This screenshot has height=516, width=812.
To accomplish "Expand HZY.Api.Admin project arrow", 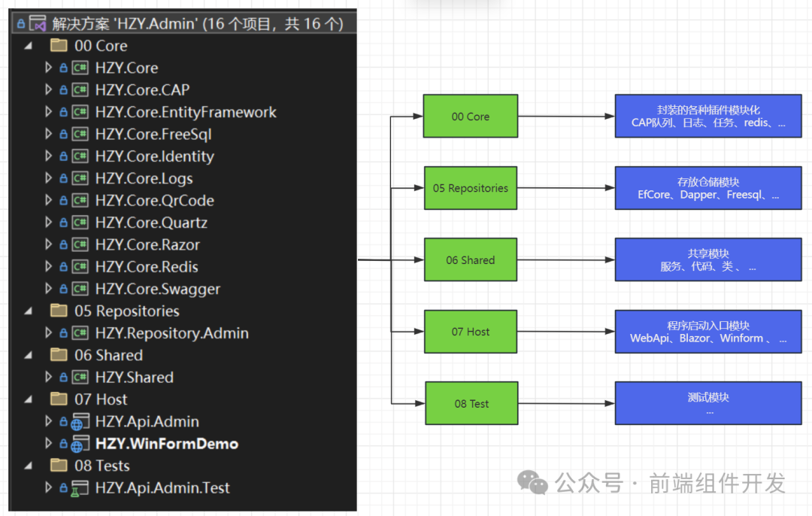I will coord(48,421).
